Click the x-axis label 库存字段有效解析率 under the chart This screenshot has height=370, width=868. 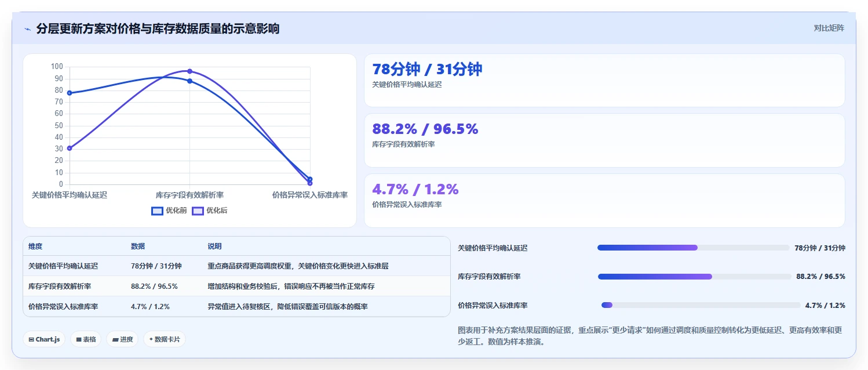coord(189,195)
